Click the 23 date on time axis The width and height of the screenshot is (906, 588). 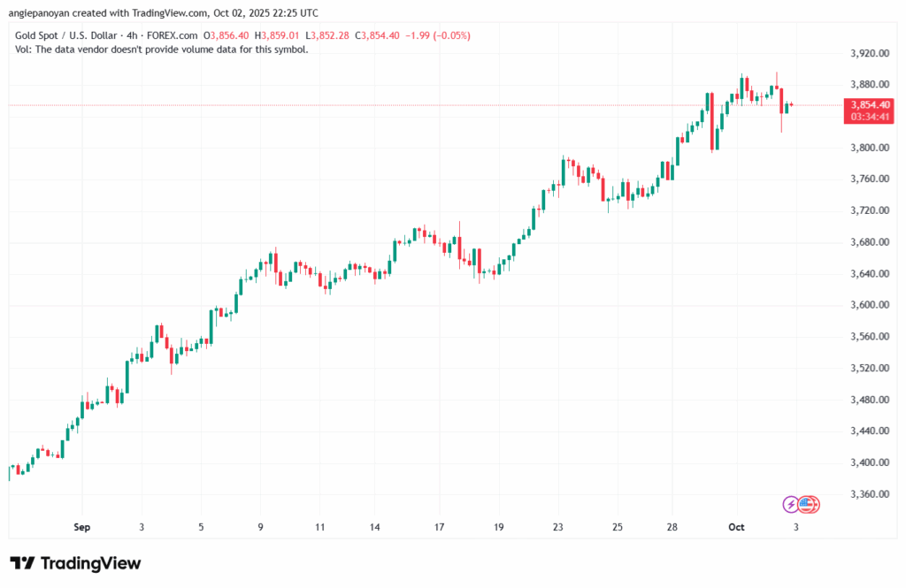(558, 528)
